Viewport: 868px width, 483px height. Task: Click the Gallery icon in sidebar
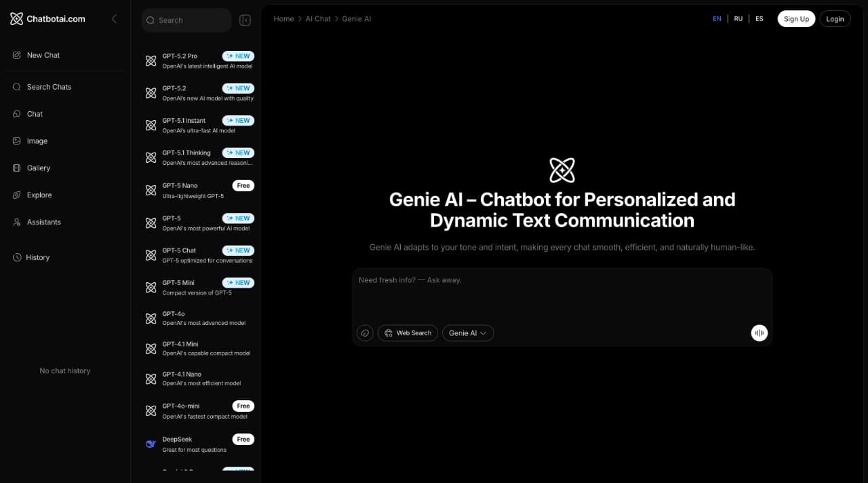17,168
